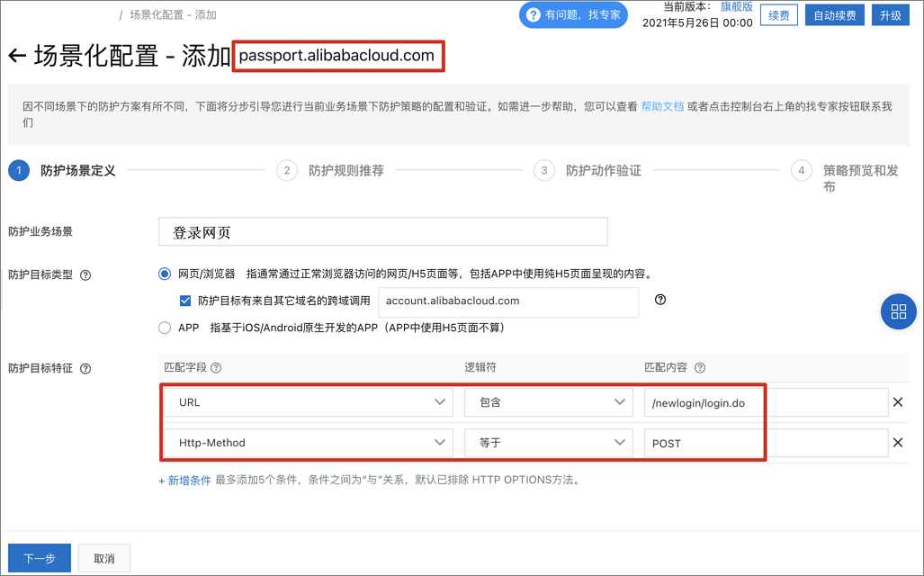Click the help icon next to 防护目标特征

point(85,369)
